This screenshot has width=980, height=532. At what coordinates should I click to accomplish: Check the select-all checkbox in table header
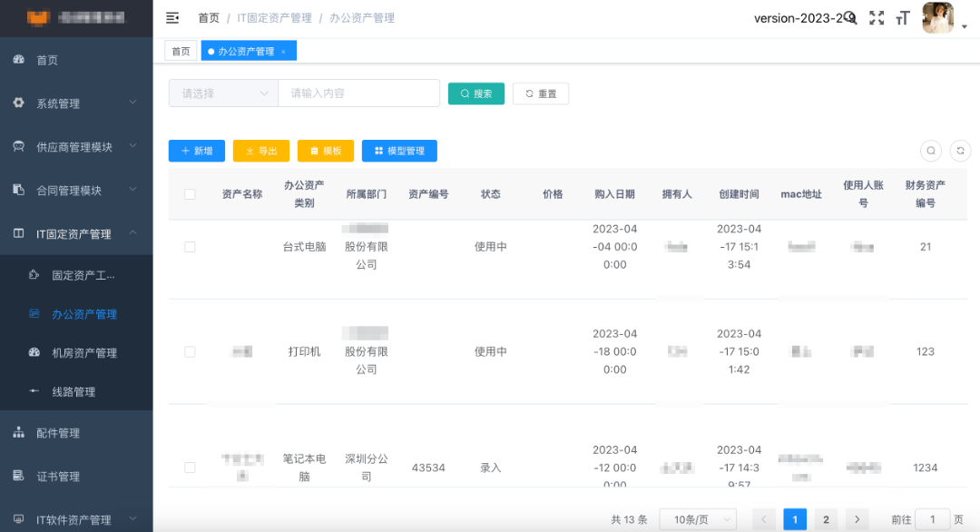[x=191, y=193]
